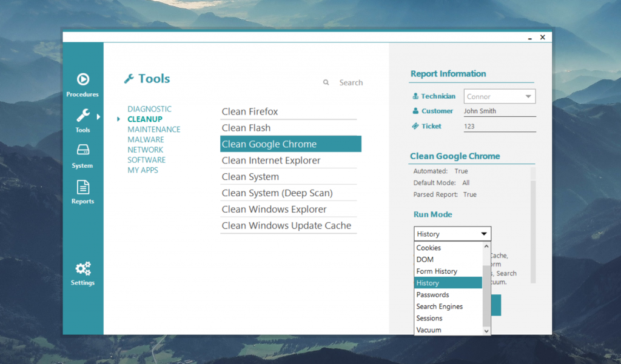Click the Technician person icon
The height and width of the screenshot is (364, 621).
415,96
